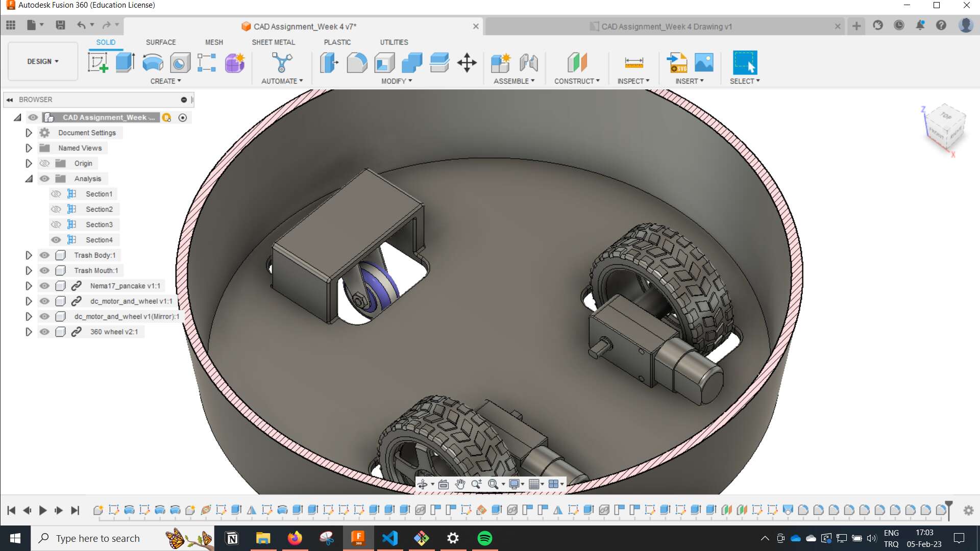The height and width of the screenshot is (551, 980).
Task: Click the Insert SVG icon
Action: pos(677,63)
